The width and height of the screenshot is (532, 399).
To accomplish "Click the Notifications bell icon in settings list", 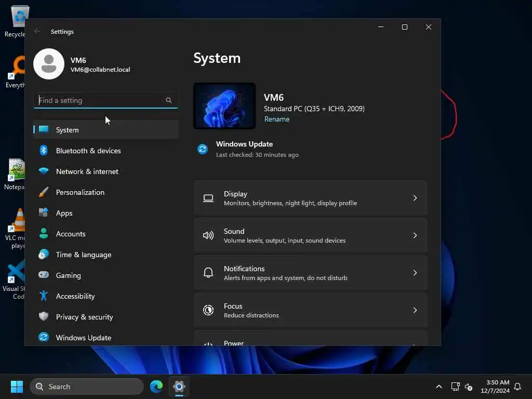I will 208,273.
